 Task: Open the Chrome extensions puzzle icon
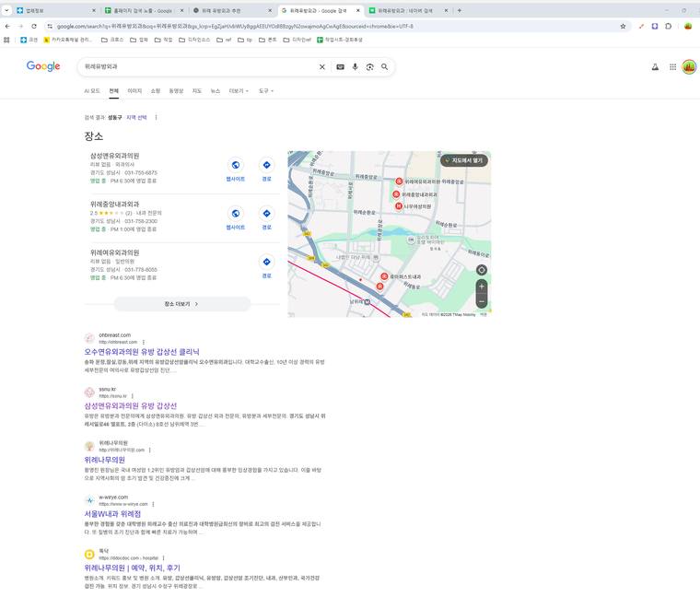click(x=669, y=27)
